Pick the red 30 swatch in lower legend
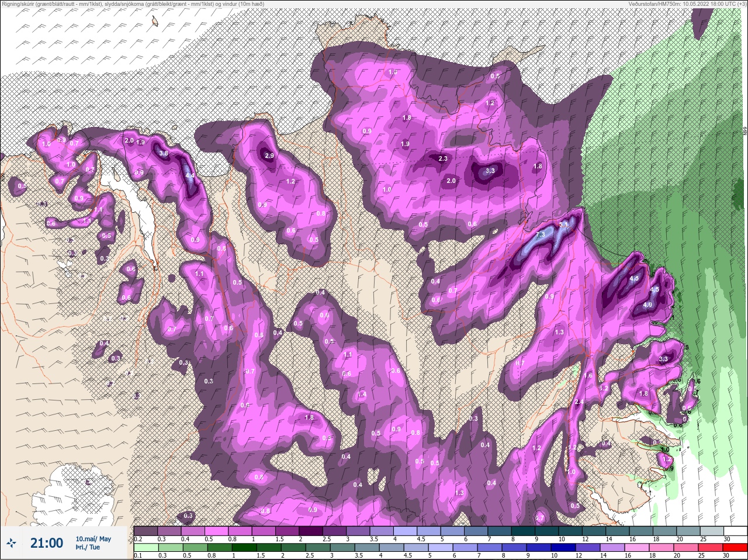This screenshot has height=560, width=748. 735,547
